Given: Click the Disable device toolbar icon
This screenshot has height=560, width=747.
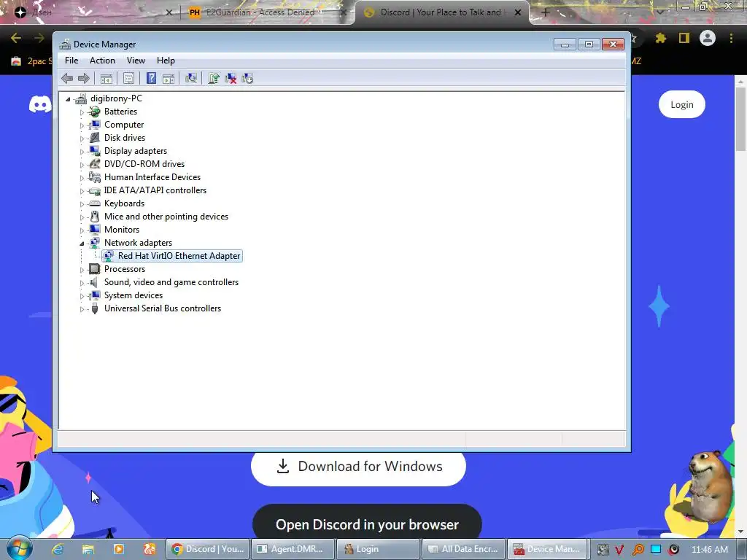Looking at the screenshot, I should (247, 79).
